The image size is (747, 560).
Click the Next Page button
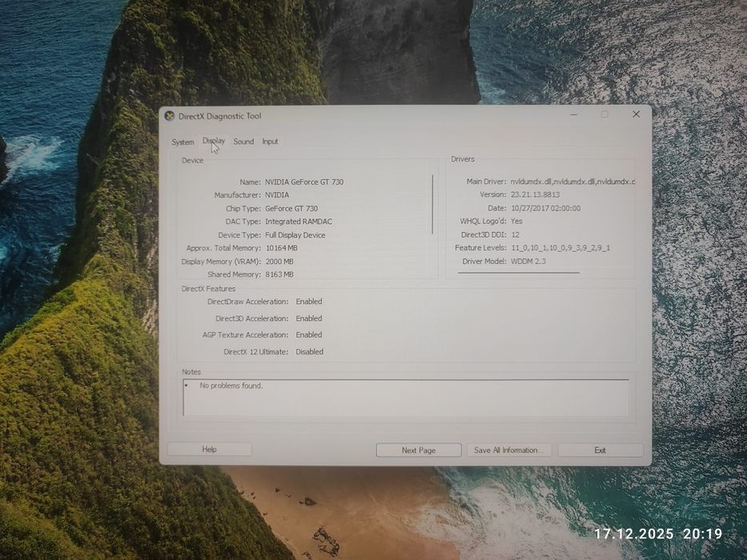(x=418, y=450)
